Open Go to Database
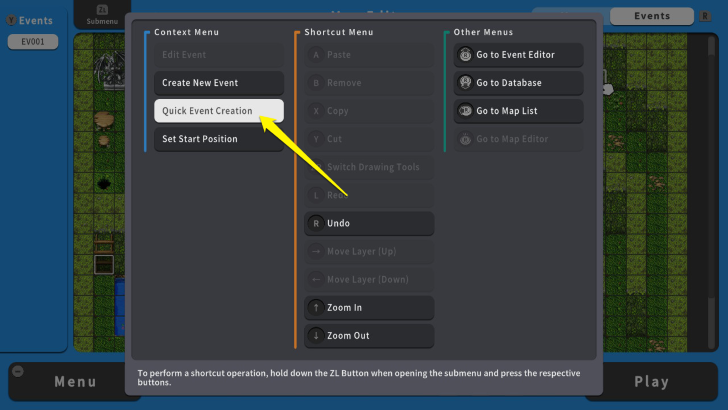Image resolution: width=728 pixels, height=410 pixels. click(518, 83)
